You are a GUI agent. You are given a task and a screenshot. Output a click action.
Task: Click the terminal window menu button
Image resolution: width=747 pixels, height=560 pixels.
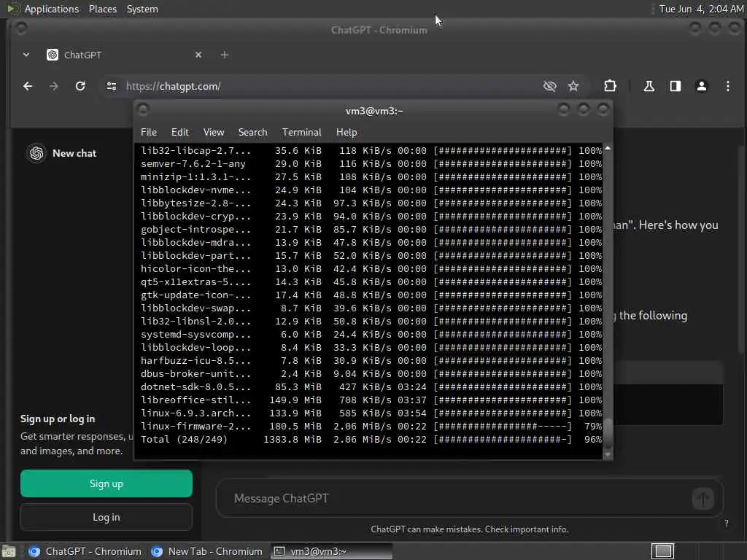(142, 109)
